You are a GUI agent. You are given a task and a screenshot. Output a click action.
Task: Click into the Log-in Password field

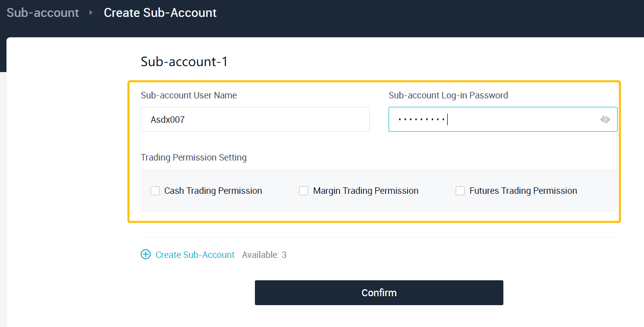492,119
